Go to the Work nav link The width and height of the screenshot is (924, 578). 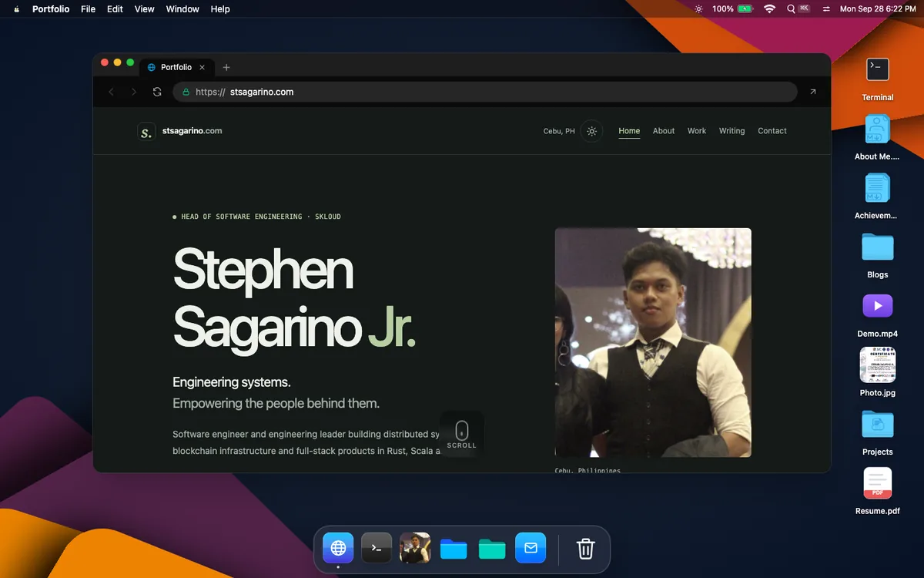click(697, 131)
